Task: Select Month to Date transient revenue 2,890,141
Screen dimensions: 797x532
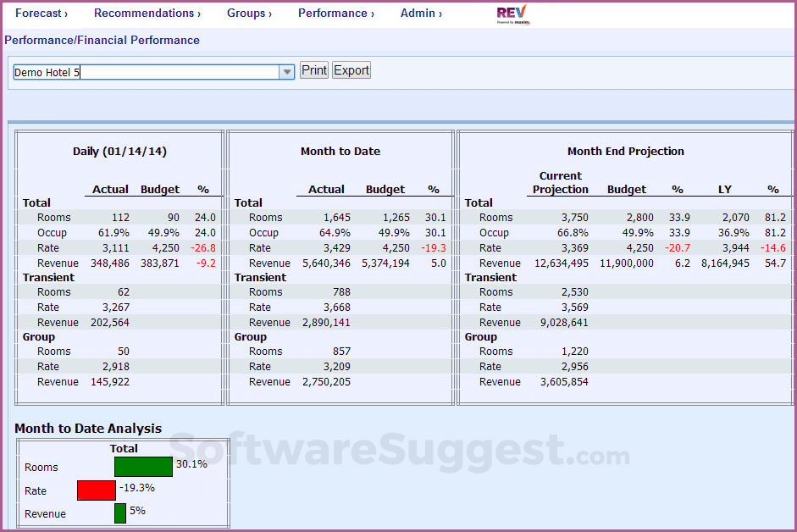Action: pos(326,323)
